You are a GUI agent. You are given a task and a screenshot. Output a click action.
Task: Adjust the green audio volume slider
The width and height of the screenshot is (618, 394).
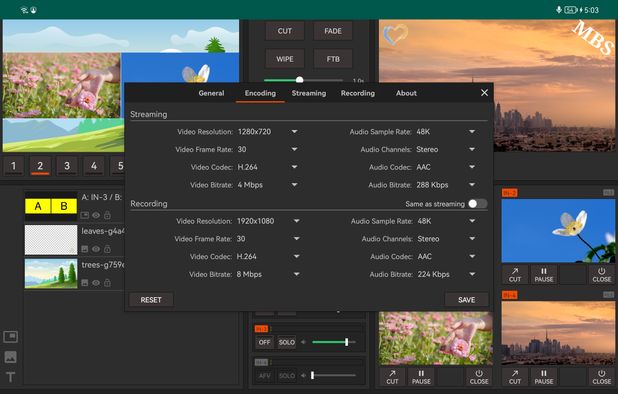334,342
